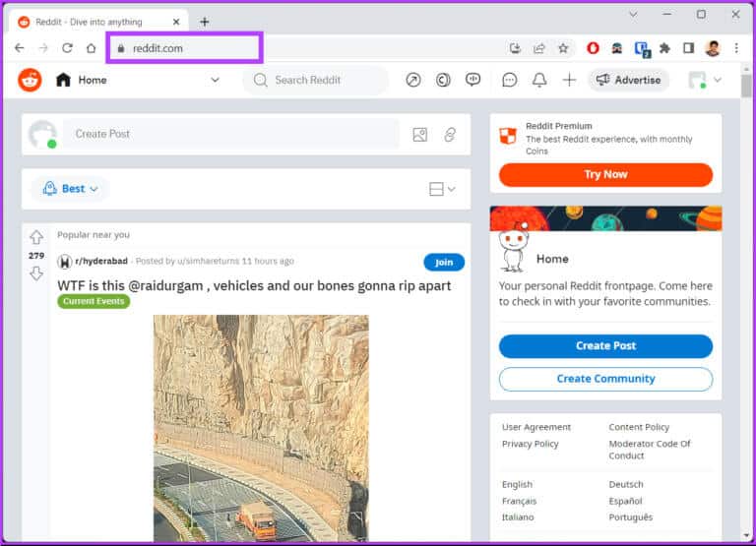Open the Popular arrow icon
The width and height of the screenshot is (756, 546).
(x=412, y=81)
